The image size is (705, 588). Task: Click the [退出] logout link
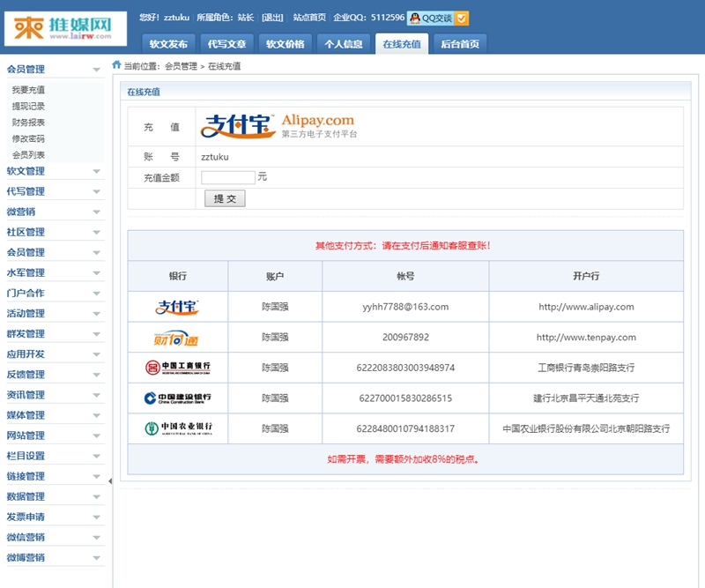click(x=272, y=18)
